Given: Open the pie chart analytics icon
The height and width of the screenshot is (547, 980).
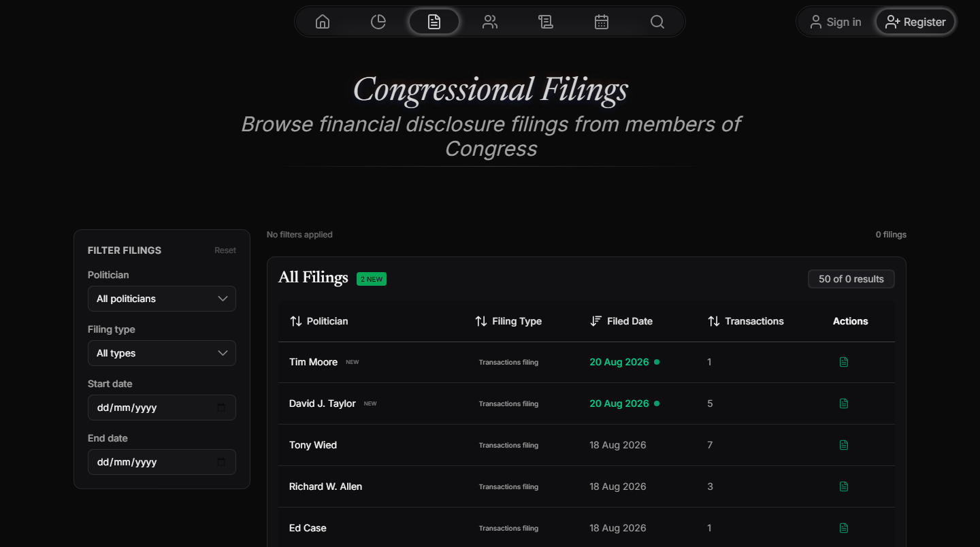Looking at the screenshot, I should click(x=378, y=22).
